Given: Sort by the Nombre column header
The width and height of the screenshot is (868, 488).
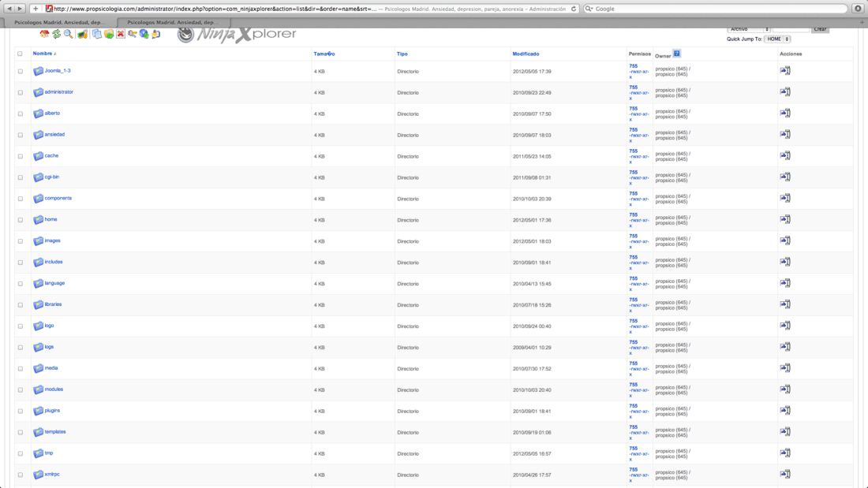Looking at the screenshot, I should (x=43, y=54).
